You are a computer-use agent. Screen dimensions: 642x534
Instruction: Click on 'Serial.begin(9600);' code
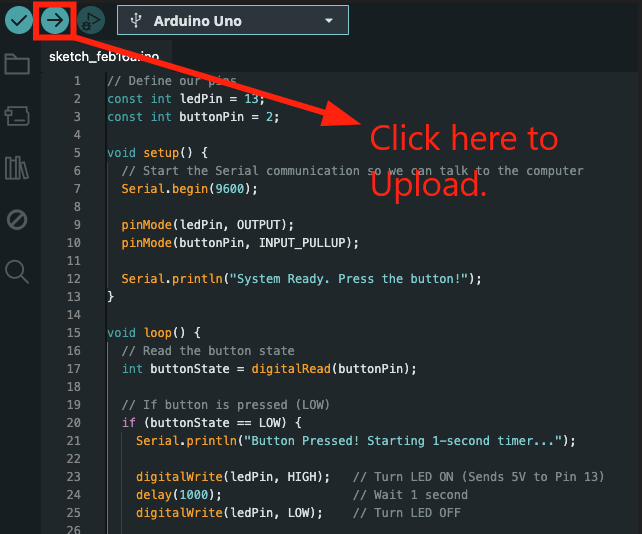pos(190,189)
